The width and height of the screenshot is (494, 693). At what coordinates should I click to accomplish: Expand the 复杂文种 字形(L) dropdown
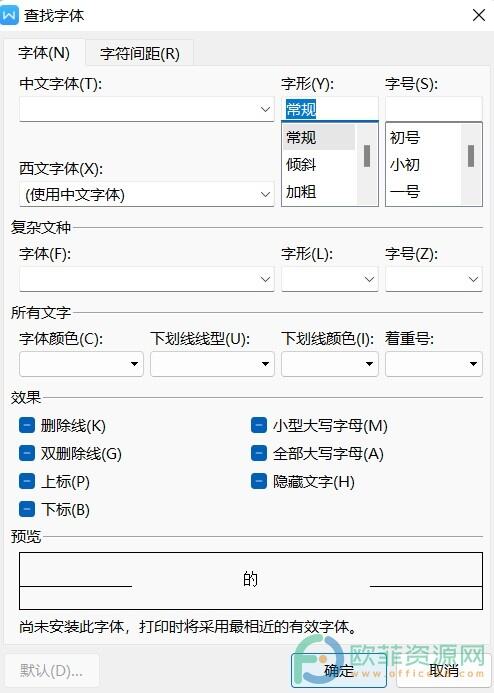pos(330,279)
